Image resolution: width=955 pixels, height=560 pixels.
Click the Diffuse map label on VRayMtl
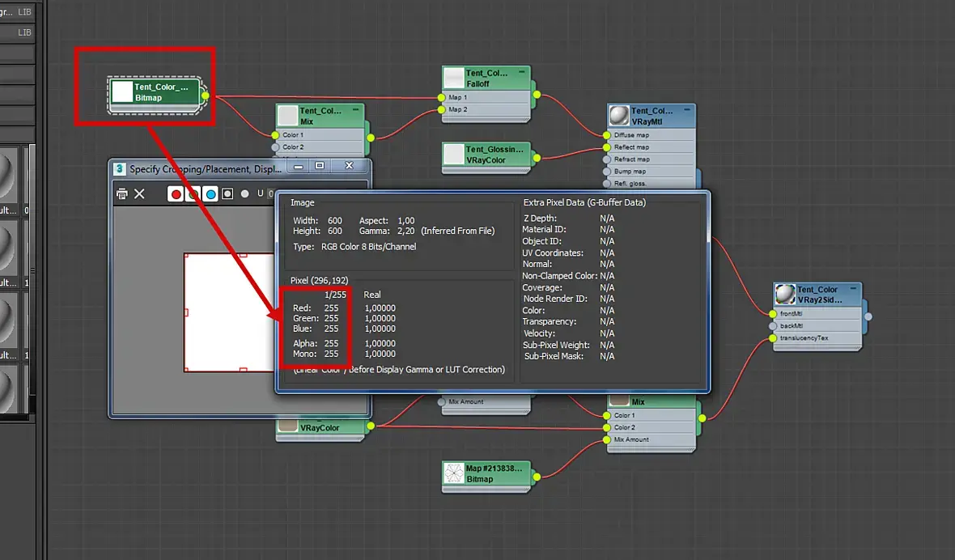point(631,135)
